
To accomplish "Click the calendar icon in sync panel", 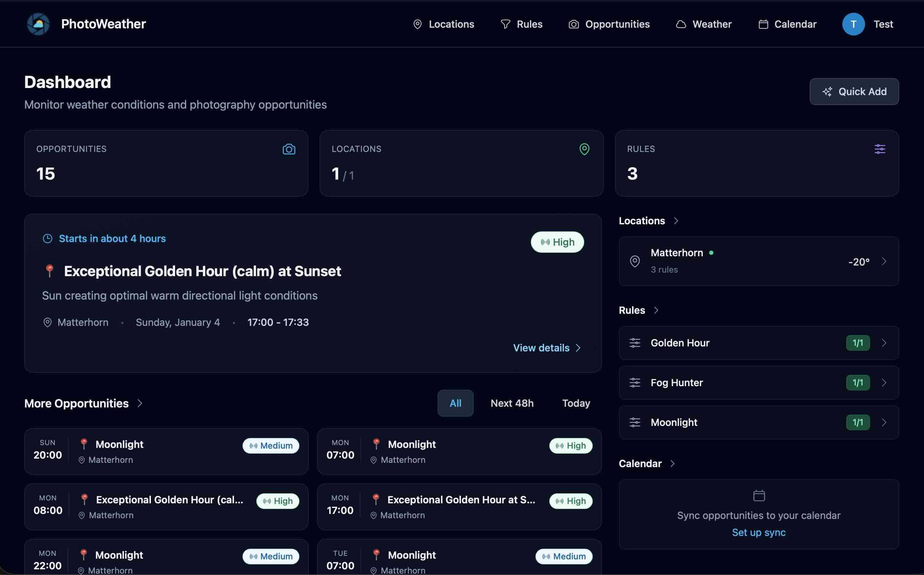I will [759, 495].
